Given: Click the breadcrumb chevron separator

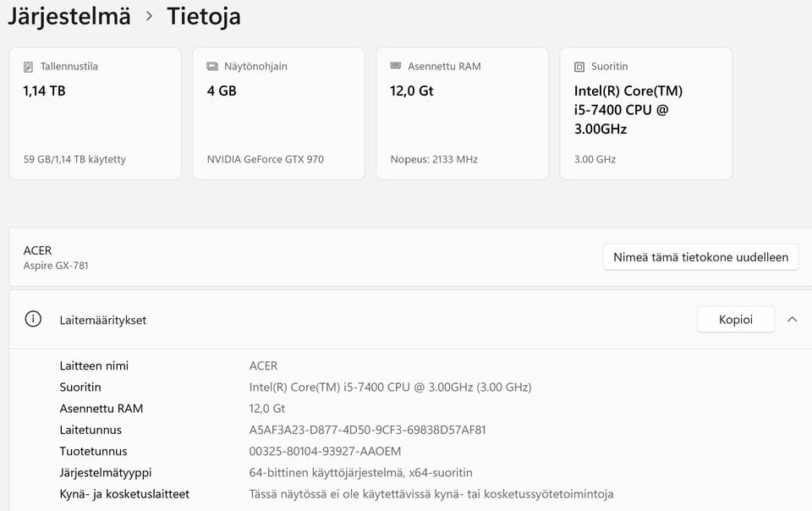Looking at the screenshot, I should [x=149, y=16].
